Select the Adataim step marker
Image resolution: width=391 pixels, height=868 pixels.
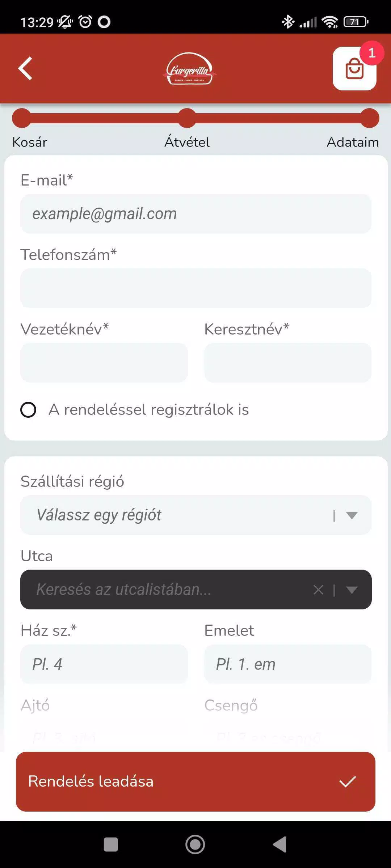pos(370,118)
